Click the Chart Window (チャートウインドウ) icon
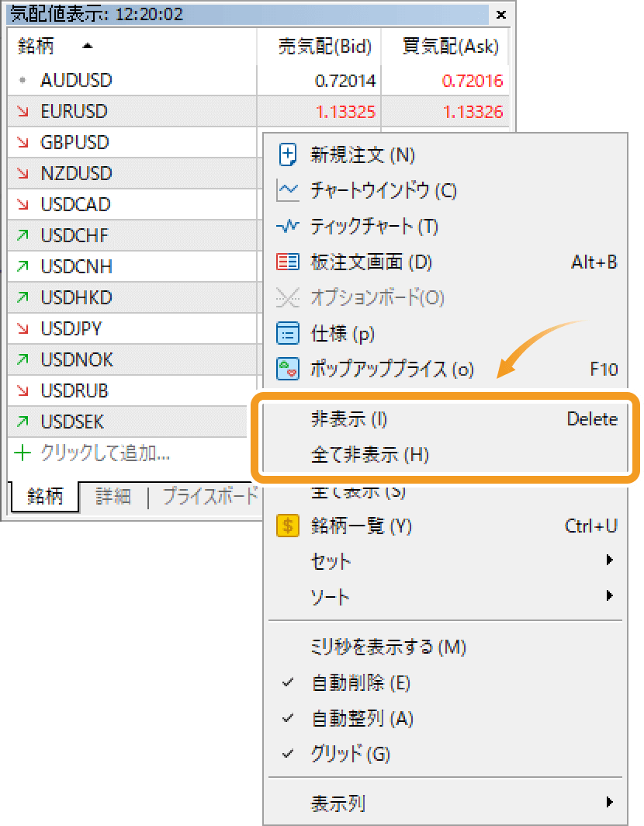 click(x=288, y=190)
